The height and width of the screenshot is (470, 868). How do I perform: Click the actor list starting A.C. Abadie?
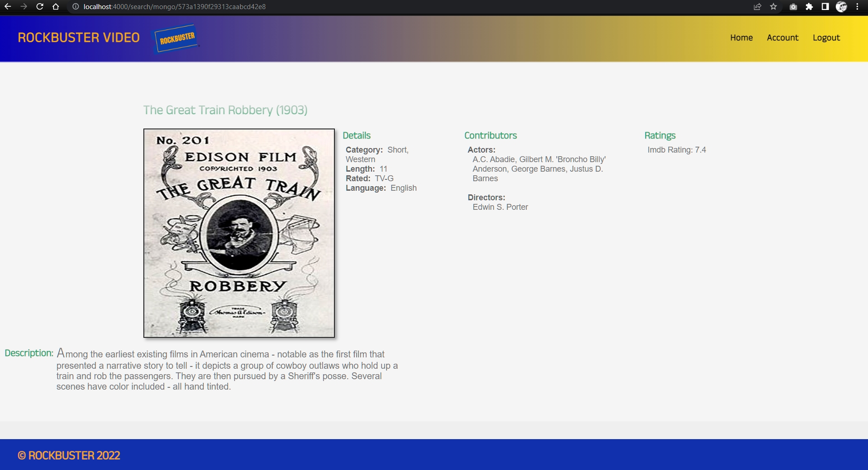pos(539,169)
